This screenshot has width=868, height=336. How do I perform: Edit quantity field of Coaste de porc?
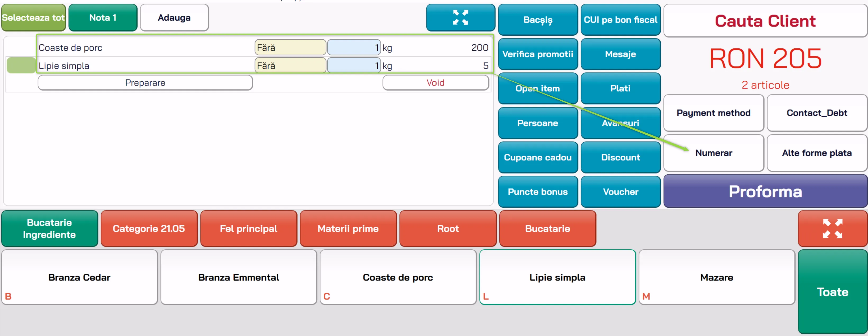354,48
